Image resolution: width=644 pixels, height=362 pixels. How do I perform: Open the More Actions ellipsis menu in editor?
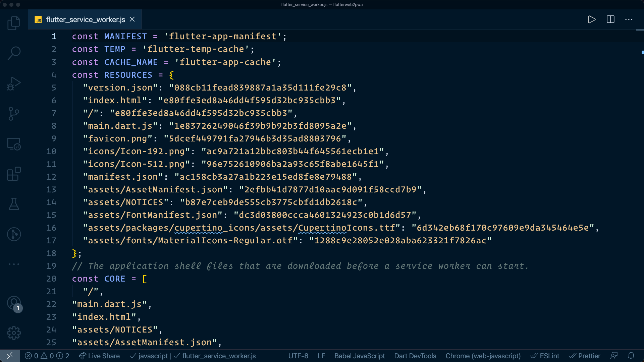point(629,19)
